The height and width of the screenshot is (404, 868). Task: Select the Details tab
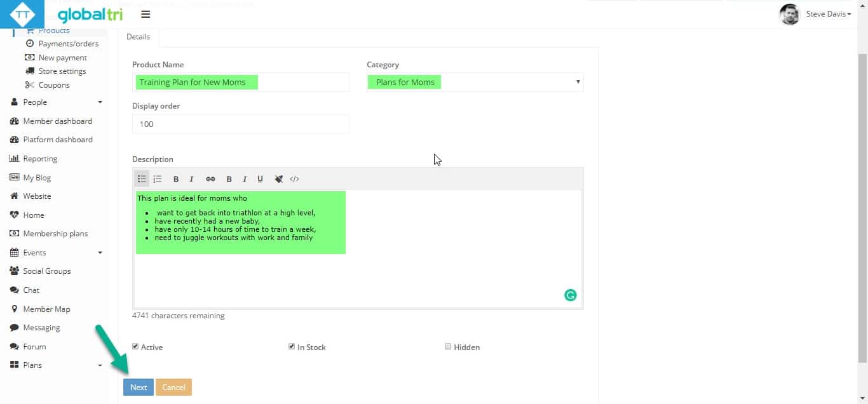(138, 37)
